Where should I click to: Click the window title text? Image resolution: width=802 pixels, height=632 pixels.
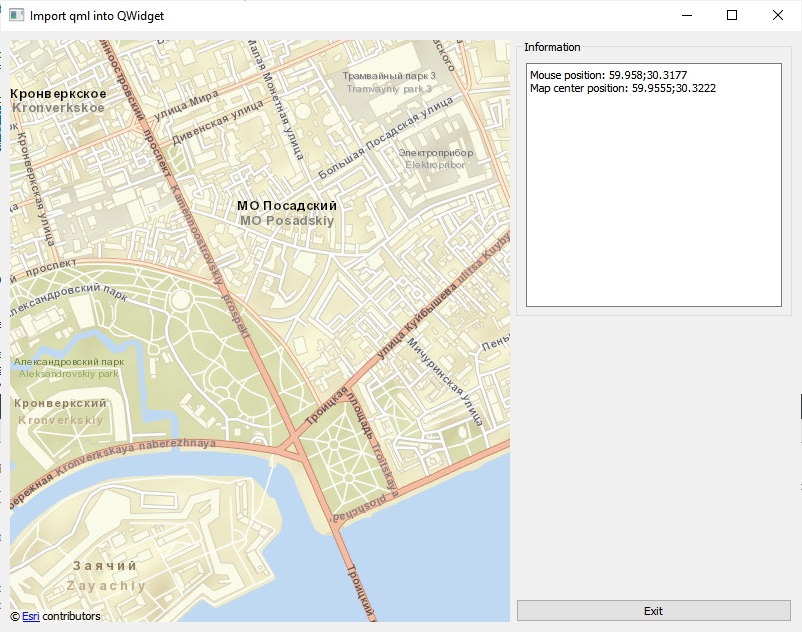point(97,16)
